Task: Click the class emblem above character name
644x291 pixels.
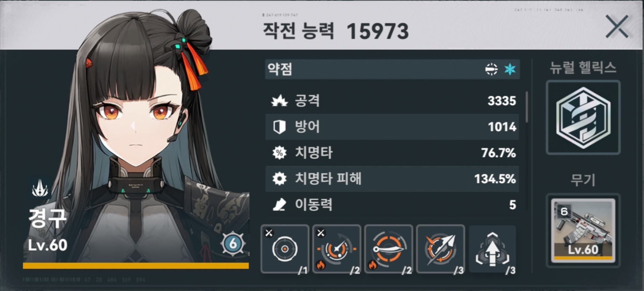Action: coord(40,188)
